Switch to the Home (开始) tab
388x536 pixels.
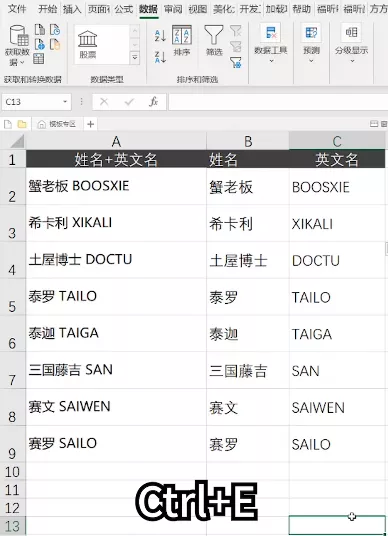[47, 9]
